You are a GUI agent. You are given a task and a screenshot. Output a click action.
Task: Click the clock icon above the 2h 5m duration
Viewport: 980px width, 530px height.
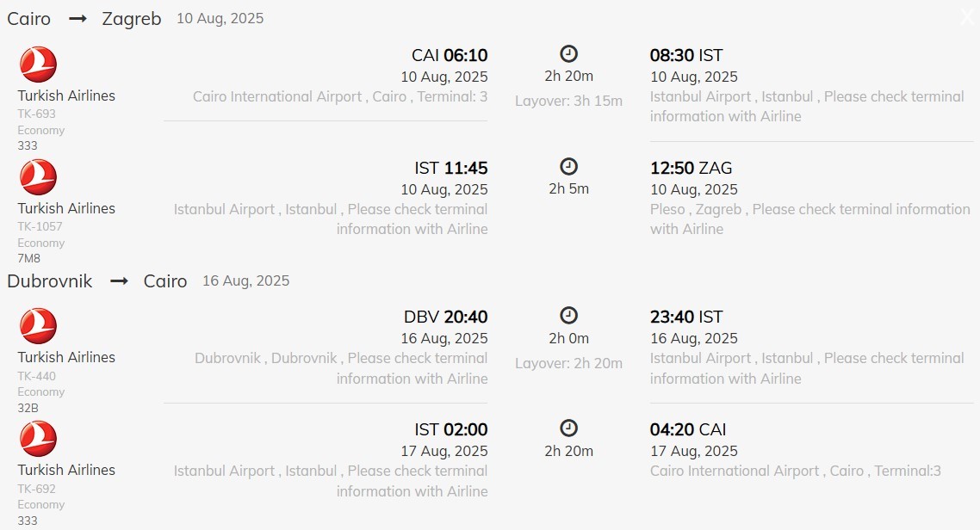coord(568,167)
